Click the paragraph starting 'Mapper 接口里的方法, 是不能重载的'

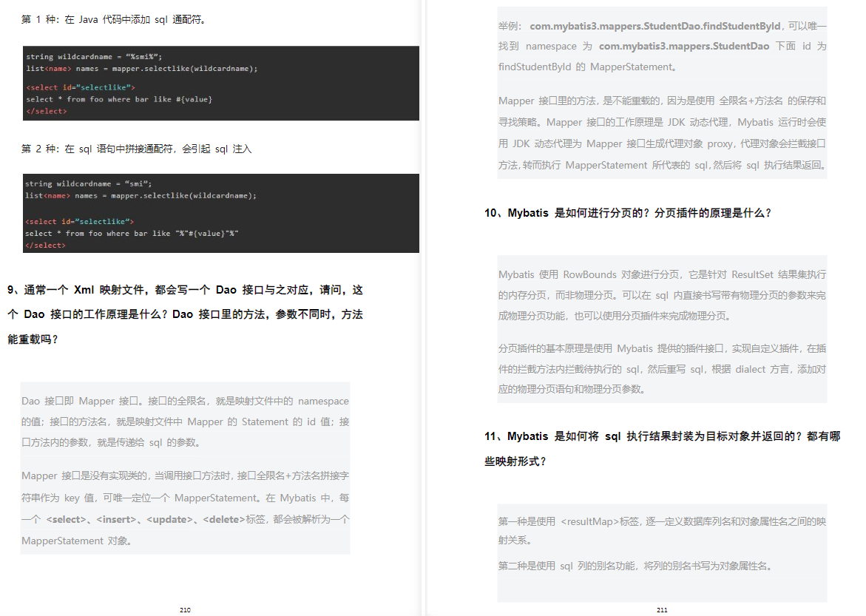[x=662, y=132]
